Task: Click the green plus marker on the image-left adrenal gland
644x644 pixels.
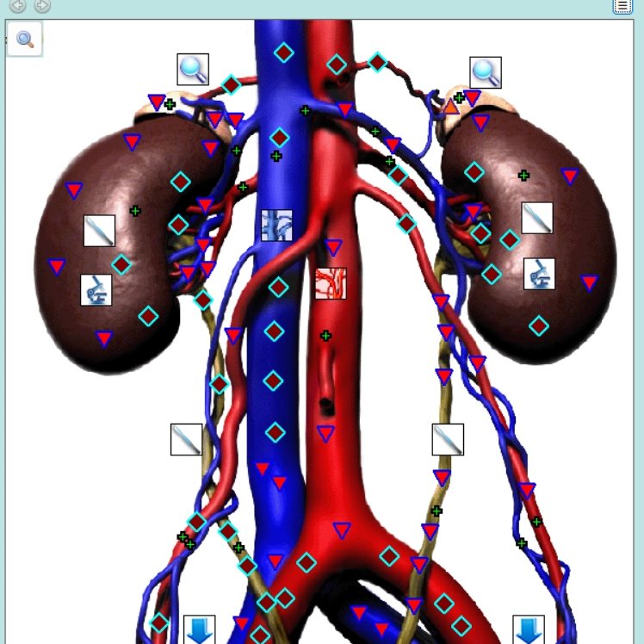Action: (170, 104)
